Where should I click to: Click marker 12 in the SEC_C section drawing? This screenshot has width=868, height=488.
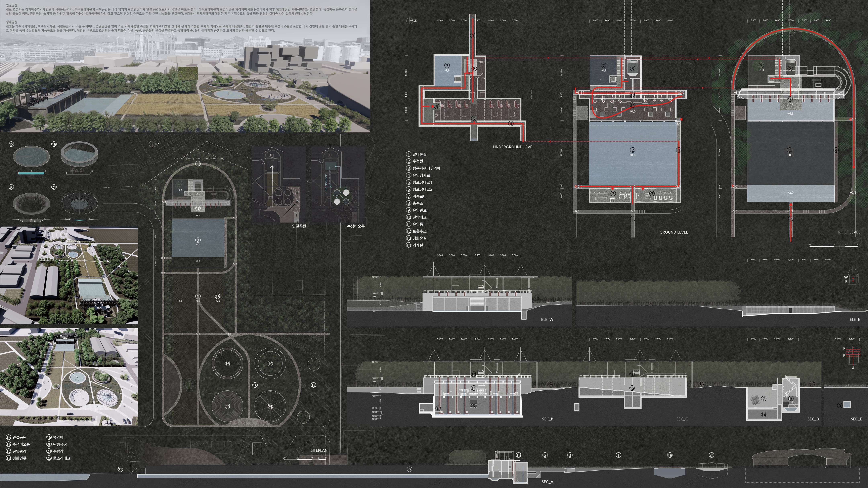(x=632, y=388)
